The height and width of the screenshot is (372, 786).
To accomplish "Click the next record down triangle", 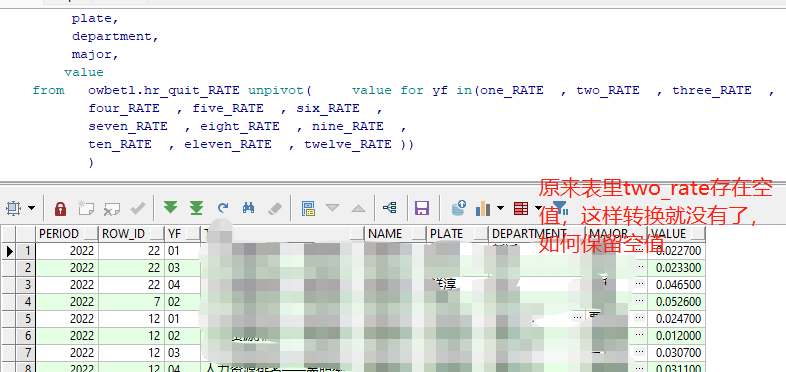I will (333, 208).
